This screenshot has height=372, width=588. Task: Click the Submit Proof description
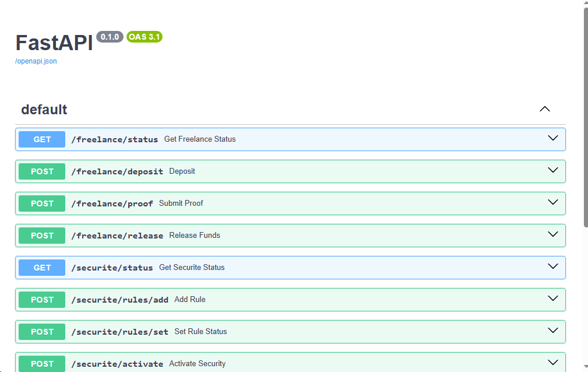181,203
